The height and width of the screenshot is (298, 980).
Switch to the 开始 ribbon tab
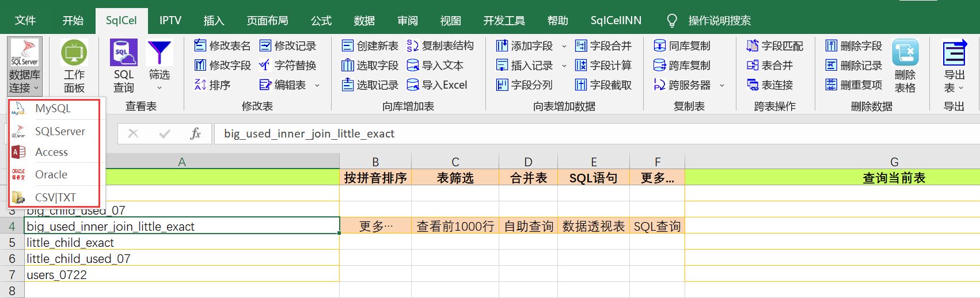[x=73, y=21]
